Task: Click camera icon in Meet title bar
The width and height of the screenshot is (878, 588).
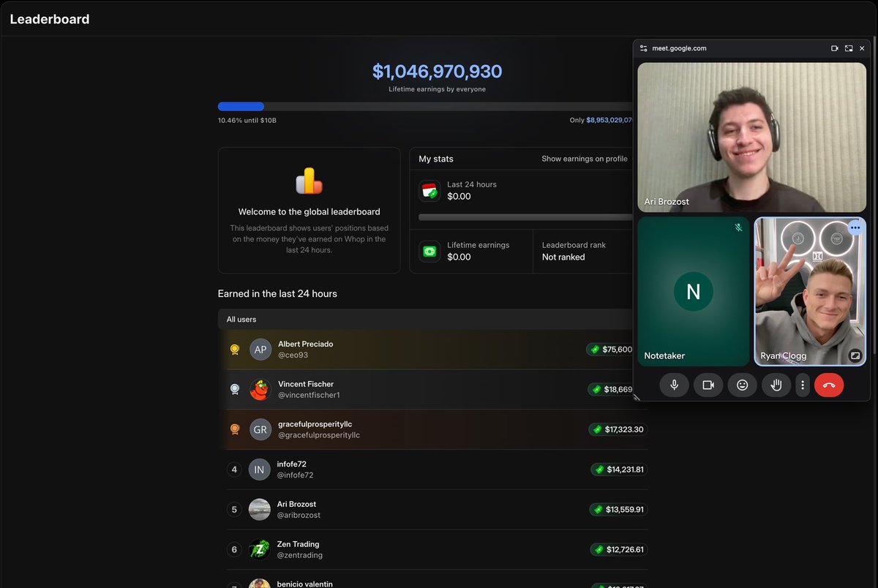Action: 835,48
